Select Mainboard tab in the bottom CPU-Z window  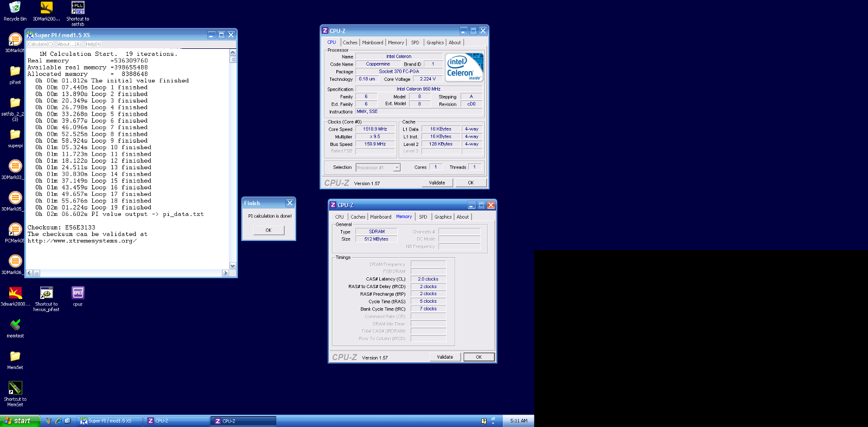tap(381, 216)
